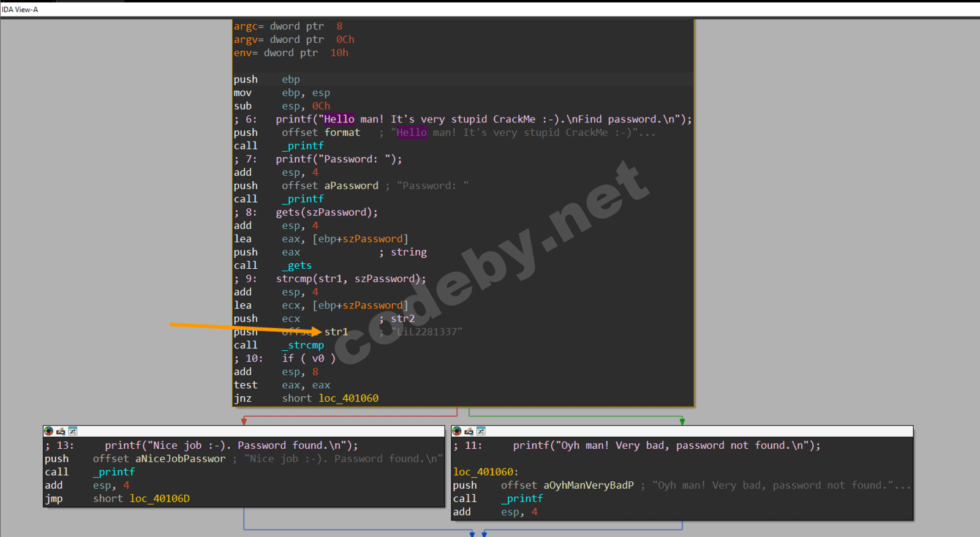Select the sub esp, 0Ch instruction
Viewport: 980px width, 537px height.
point(282,106)
